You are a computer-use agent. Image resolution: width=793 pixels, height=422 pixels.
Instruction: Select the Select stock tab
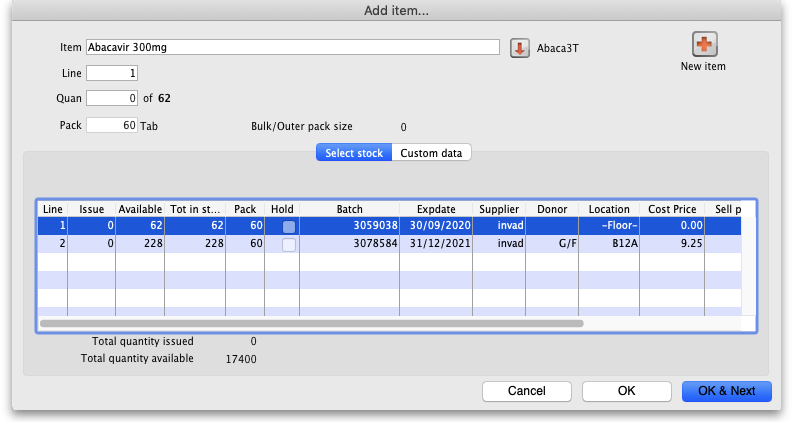pyautogui.click(x=353, y=153)
